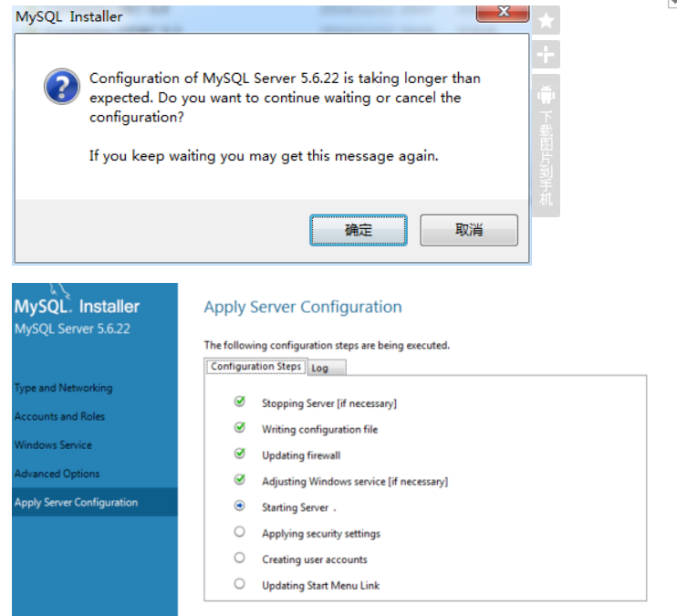The height and width of the screenshot is (616, 677).
Task: Click green check beside Stopping Server
Action: click(x=240, y=402)
